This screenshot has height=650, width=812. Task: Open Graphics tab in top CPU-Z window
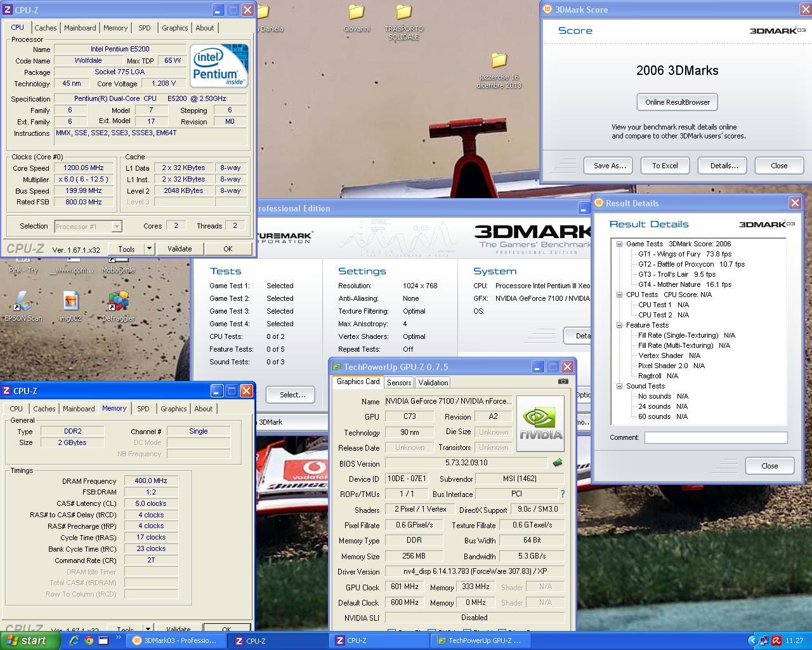point(175,28)
